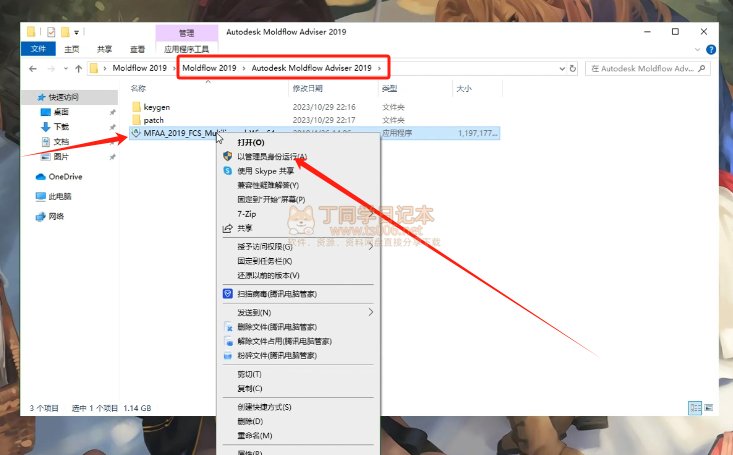Click the properties checkmark icon in title bar
733x455 pixels.
pyautogui.click(x=51, y=32)
